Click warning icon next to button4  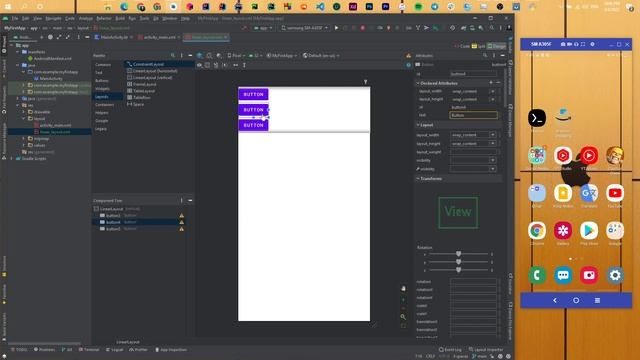pyautogui.click(x=182, y=222)
